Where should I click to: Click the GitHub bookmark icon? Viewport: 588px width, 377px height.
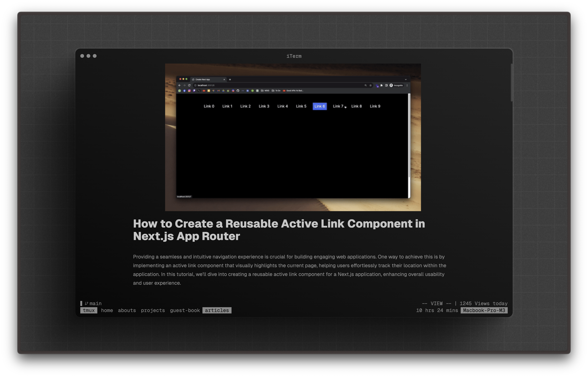coord(238,91)
